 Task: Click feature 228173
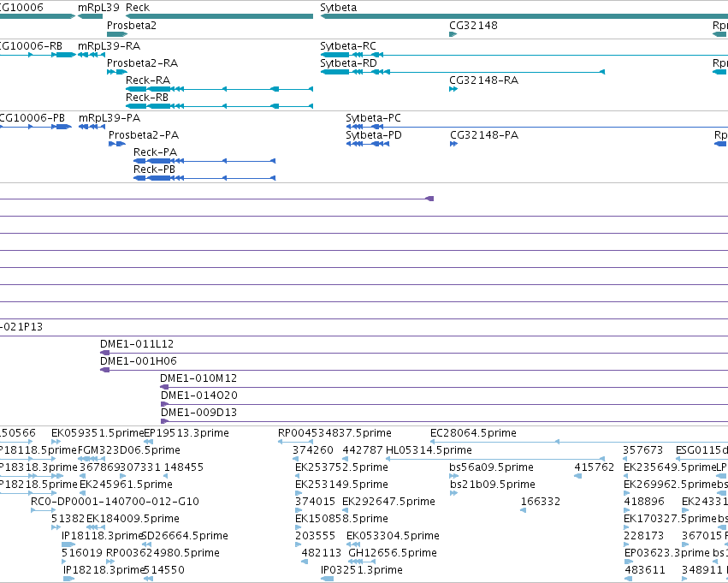pos(644,536)
